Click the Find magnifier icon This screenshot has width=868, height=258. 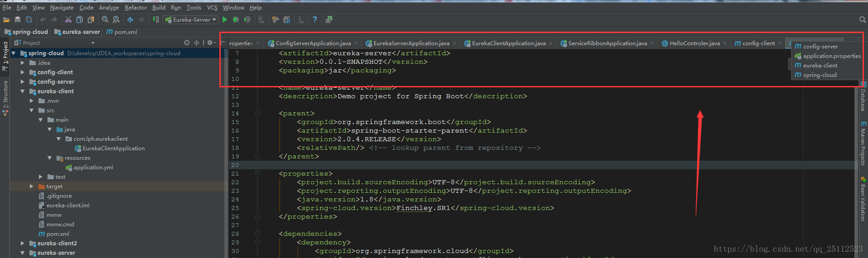point(105,19)
